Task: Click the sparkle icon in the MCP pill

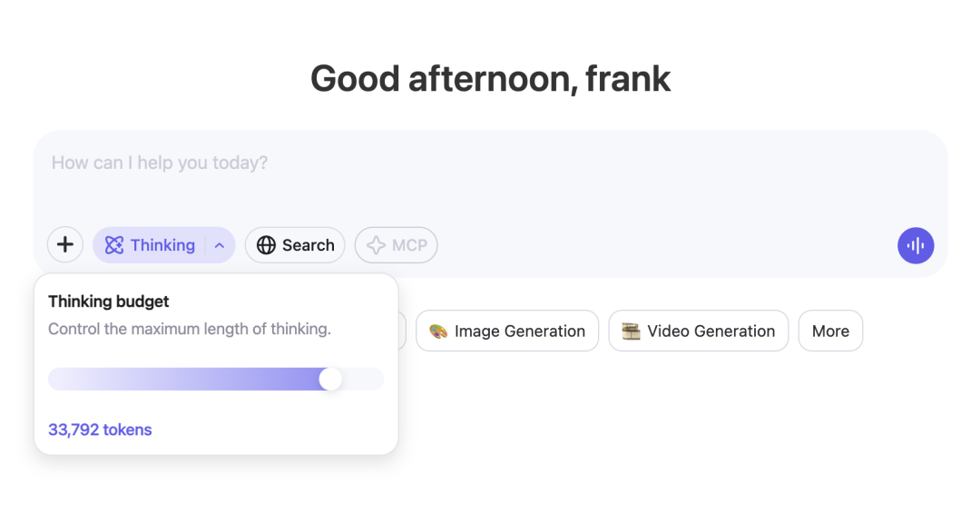Action: [x=376, y=245]
